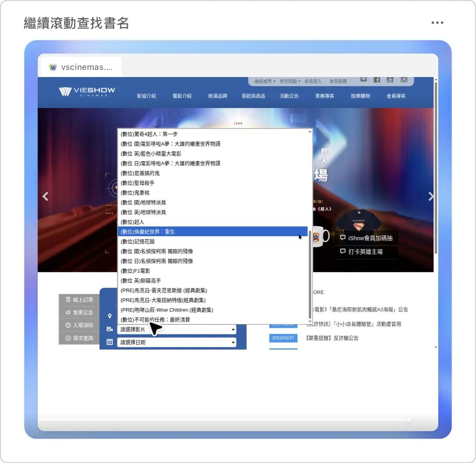This screenshot has width=476, height=463.
Task: Expand the 連絡威秀 dropdown
Action: (265, 81)
